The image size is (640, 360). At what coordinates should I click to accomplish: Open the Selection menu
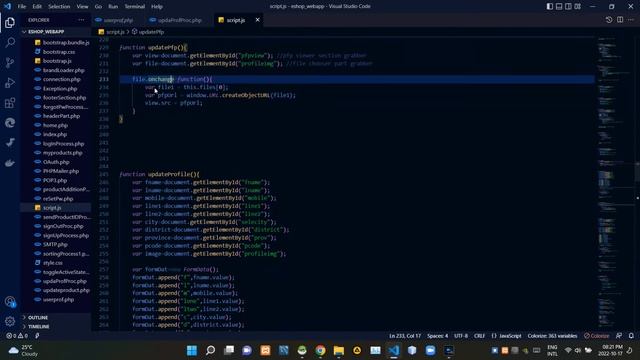coord(59,7)
